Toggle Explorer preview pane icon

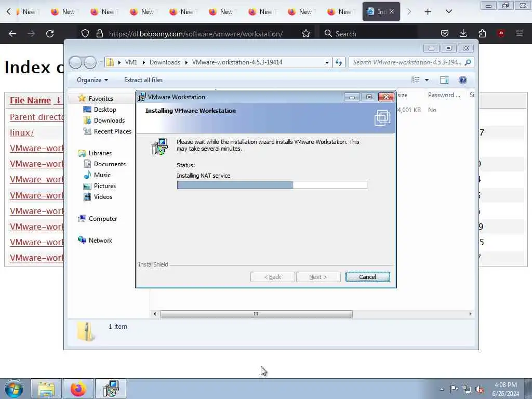tap(444, 80)
